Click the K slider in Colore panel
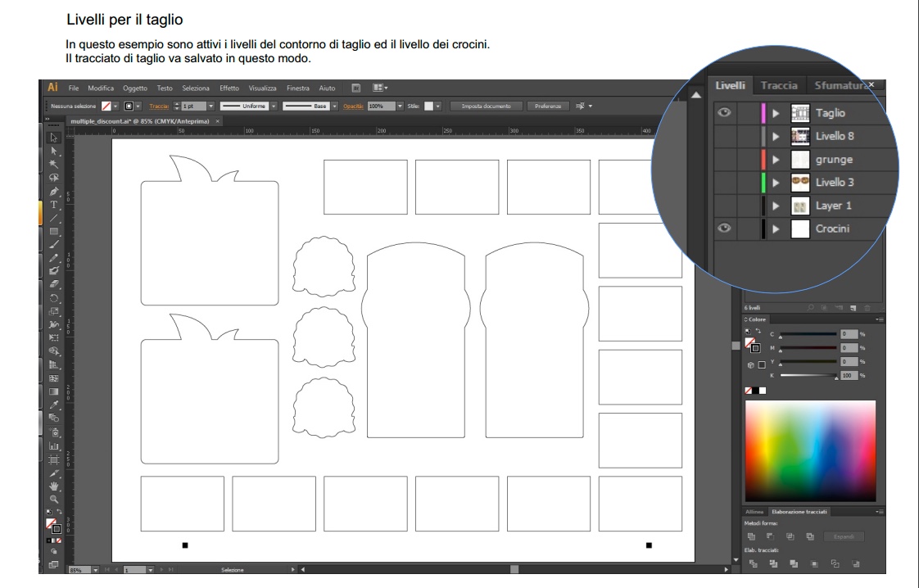919x588 pixels. coord(808,375)
